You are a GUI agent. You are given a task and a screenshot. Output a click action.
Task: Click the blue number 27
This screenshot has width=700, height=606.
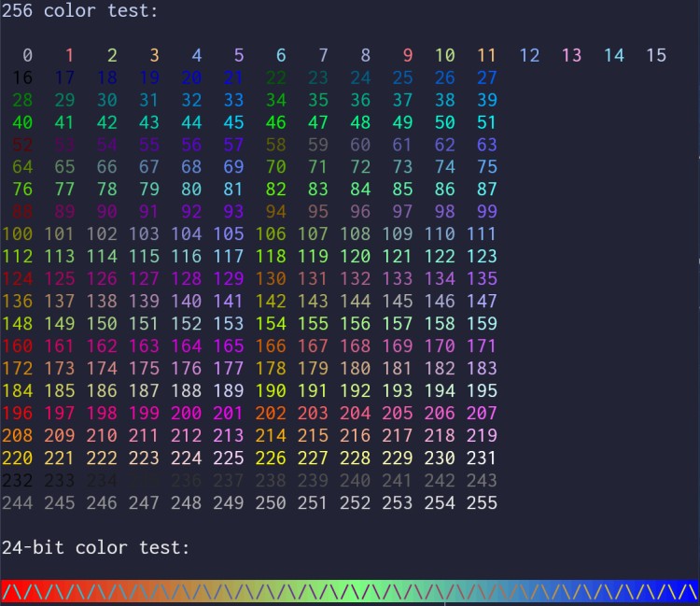[x=486, y=78]
